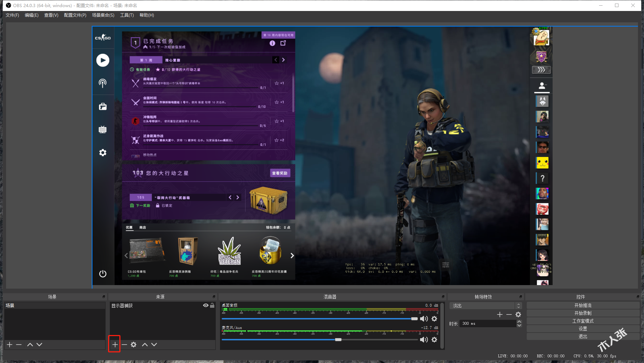Open the 查看(V) menu
The width and height of the screenshot is (644, 363).
click(x=51, y=15)
